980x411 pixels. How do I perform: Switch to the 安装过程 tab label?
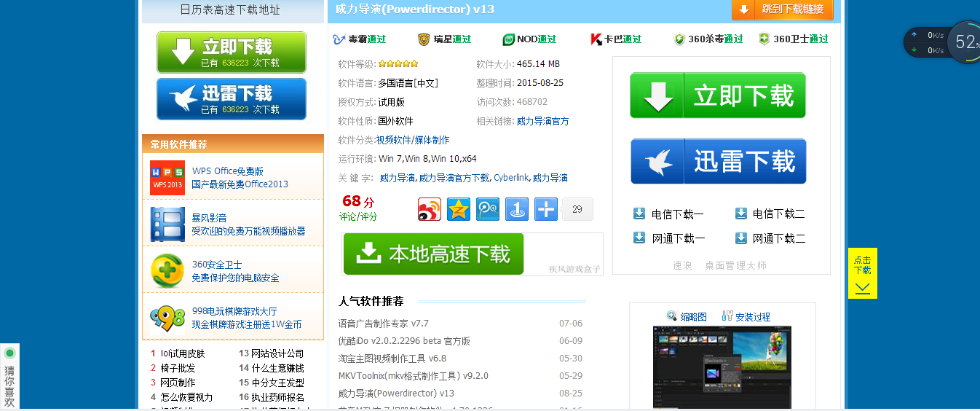pos(753,317)
